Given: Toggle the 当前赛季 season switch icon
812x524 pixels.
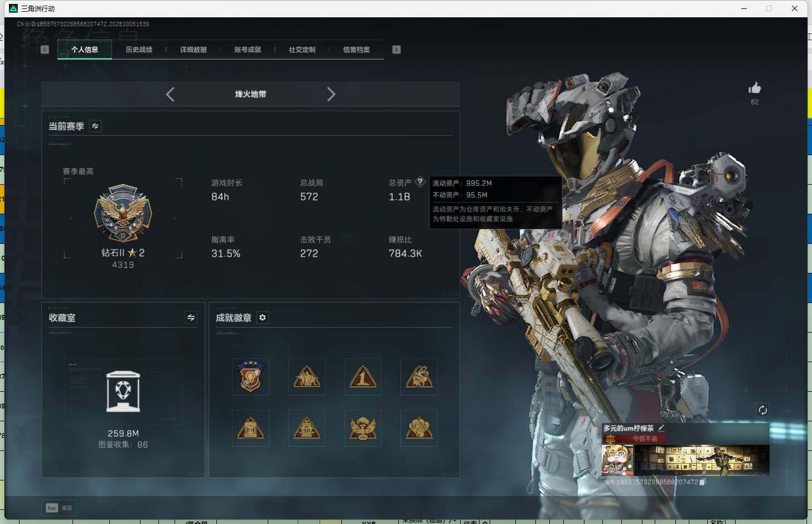Looking at the screenshot, I should [x=95, y=126].
